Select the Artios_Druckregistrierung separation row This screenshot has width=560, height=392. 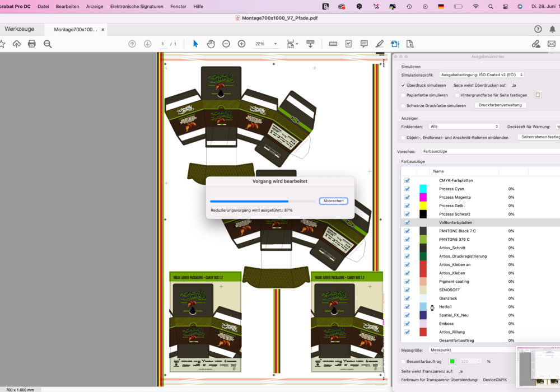pos(480,256)
